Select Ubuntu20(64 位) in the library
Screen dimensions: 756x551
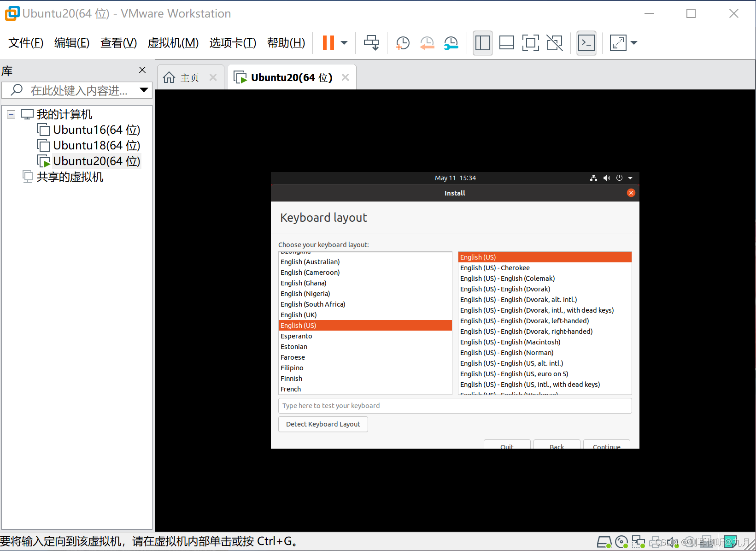point(97,161)
